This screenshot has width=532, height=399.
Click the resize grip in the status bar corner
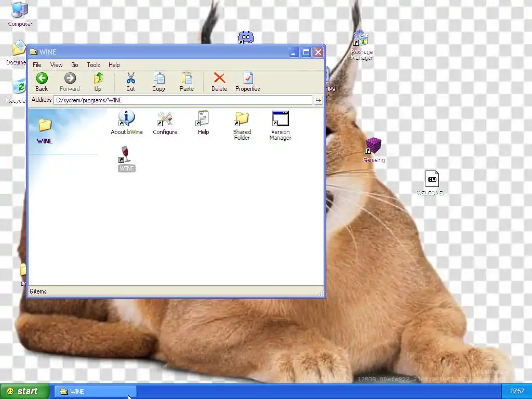(321, 294)
